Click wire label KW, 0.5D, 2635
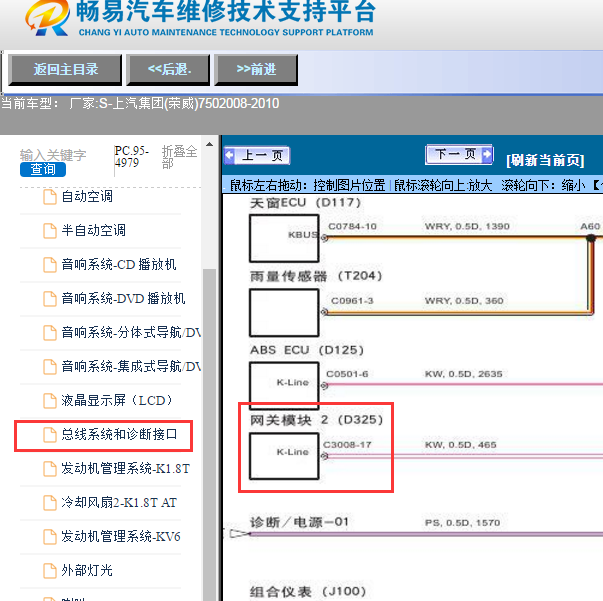603x601 pixels. pyautogui.click(x=463, y=374)
